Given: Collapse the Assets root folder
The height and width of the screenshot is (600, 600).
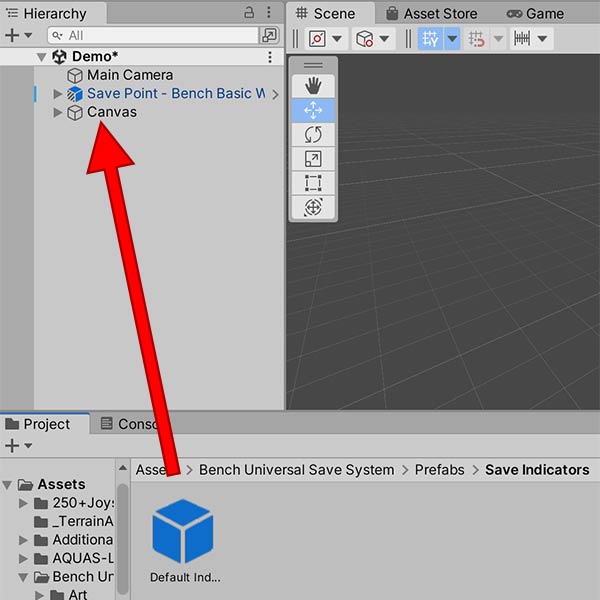Looking at the screenshot, I should click(7, 485).
